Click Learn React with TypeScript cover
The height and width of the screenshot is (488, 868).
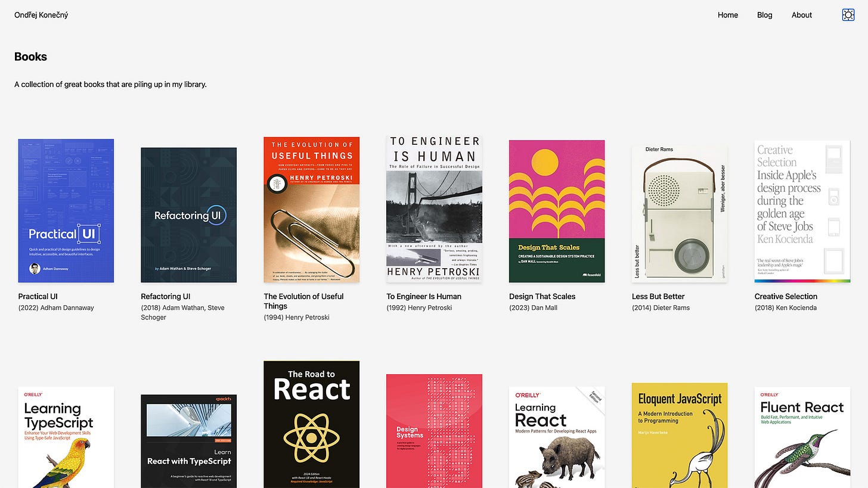(x=189, y=442)
